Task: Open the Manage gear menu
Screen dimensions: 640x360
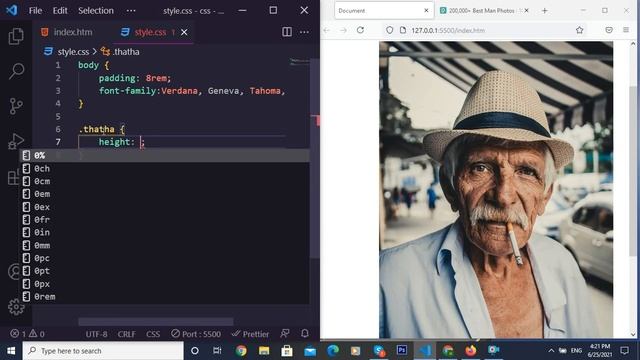Action: tap(16, 307)
